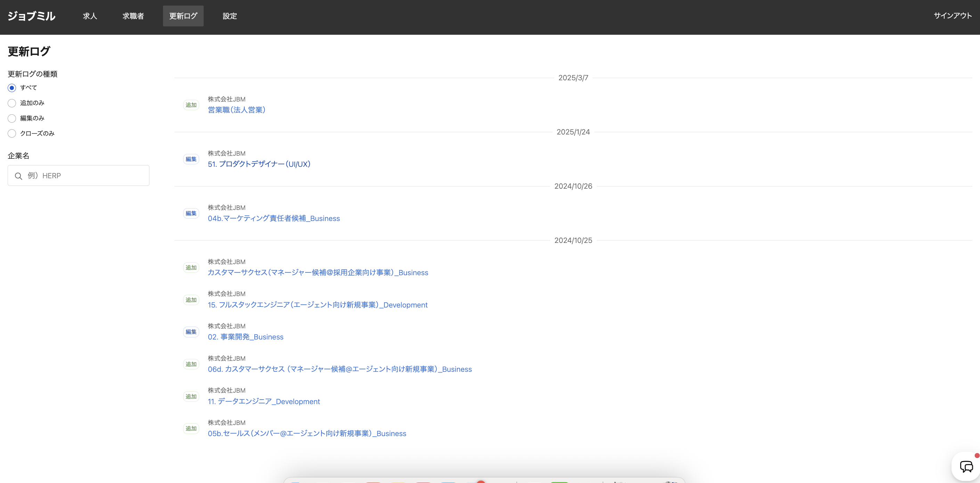
Task: Choose the 編集のみ radio button
Action: 12,118
